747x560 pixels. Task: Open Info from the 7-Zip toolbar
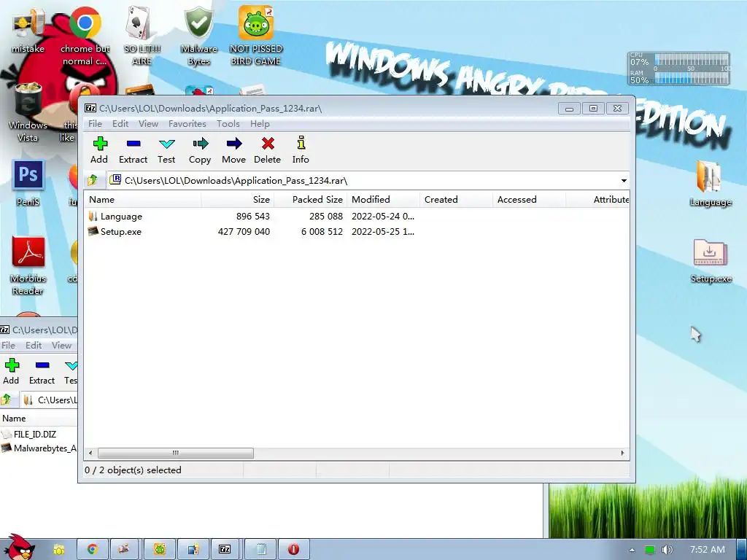point(301,150)
